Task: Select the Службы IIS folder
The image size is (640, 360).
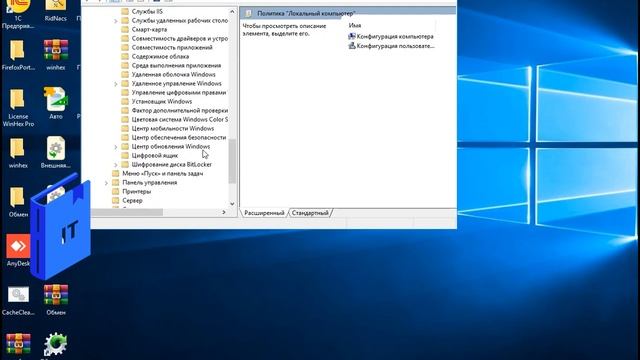Action: click(x=142, y=11)
